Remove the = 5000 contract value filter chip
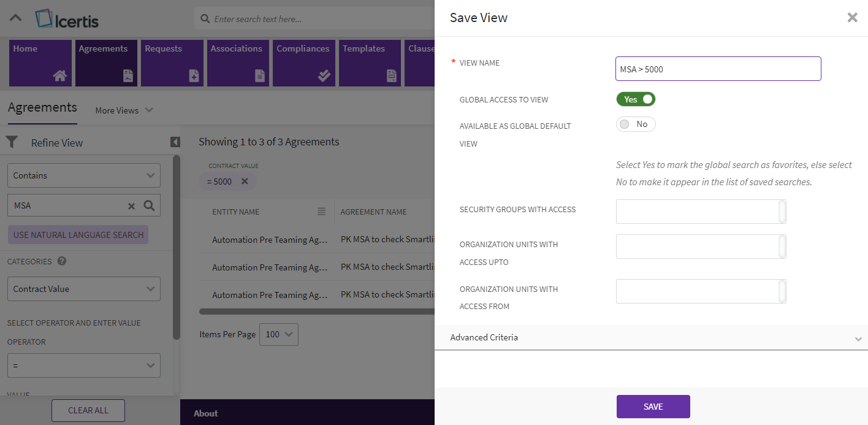 point(245,182)
